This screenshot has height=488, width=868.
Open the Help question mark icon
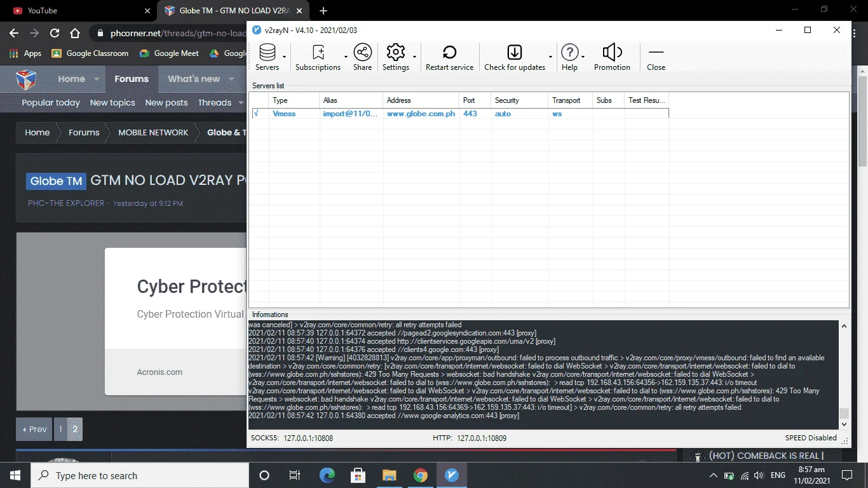click(x=570, y=53)
